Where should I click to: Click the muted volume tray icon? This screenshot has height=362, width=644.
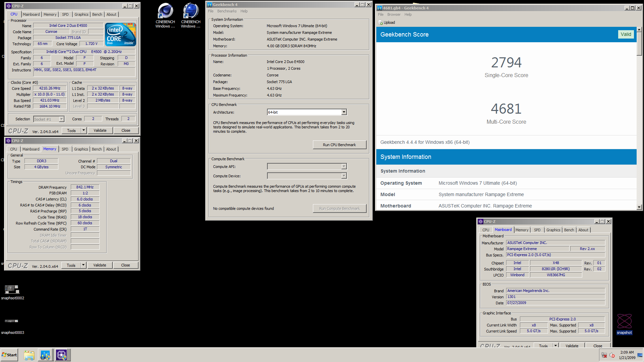coord(612,355)
